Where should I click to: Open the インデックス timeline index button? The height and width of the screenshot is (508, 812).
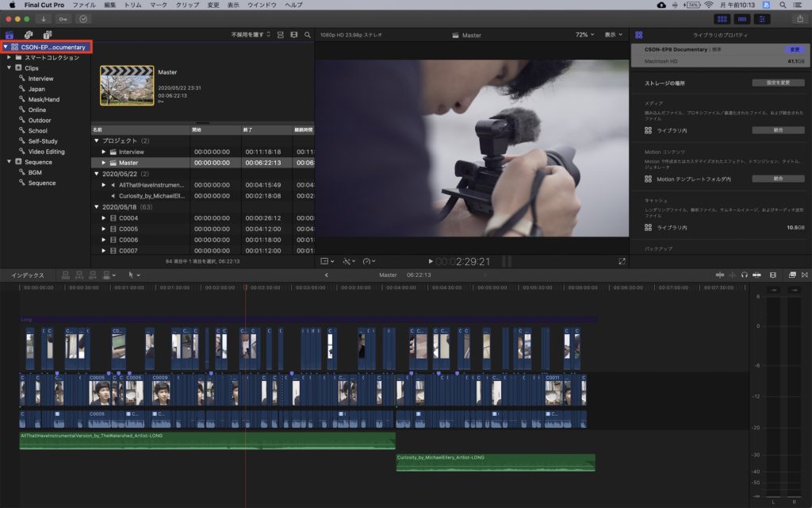(27, 275)
